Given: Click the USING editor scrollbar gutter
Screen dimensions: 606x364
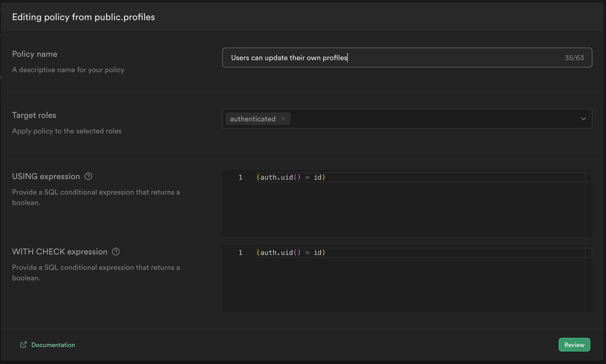Looking at the screenshot, I should point(588,204).
